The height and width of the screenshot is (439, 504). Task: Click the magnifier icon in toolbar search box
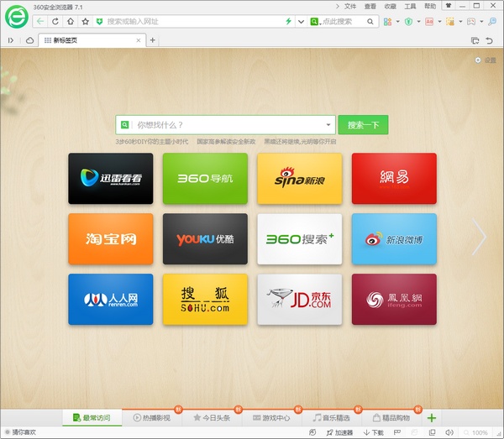coord(370,22)
